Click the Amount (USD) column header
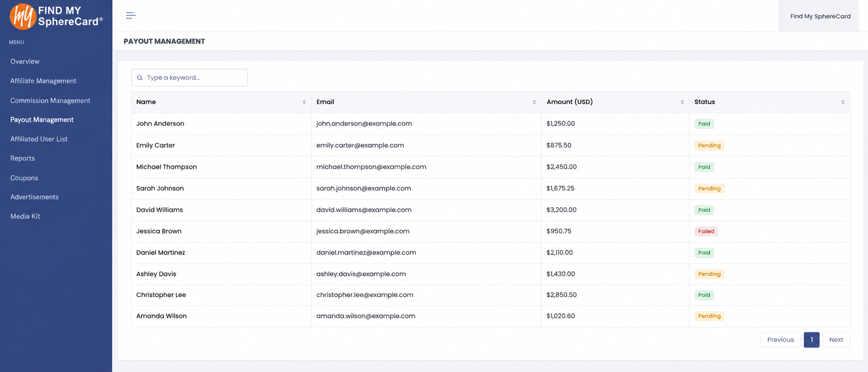 click(616, 102)
